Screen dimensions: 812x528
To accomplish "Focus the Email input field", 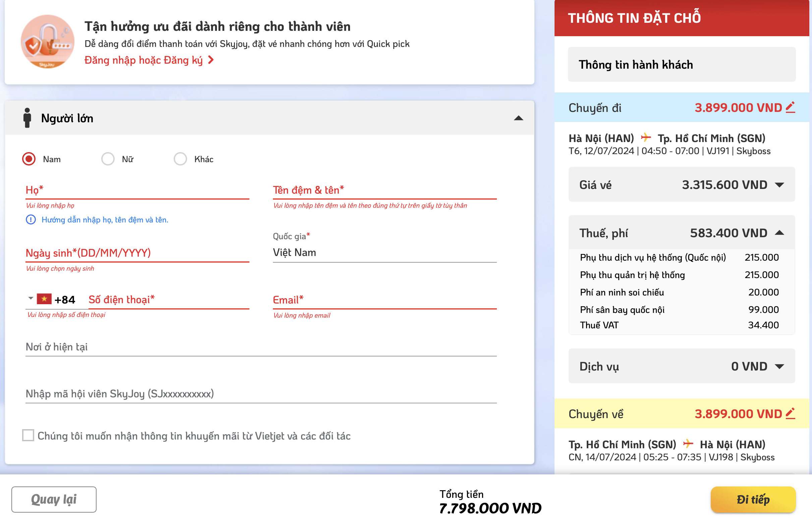I will 385,300.
